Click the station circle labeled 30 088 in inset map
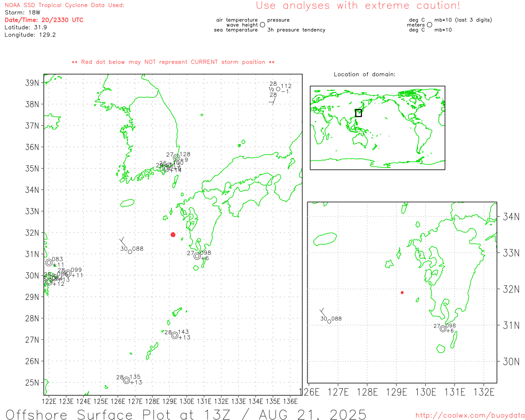 point(329,322)
